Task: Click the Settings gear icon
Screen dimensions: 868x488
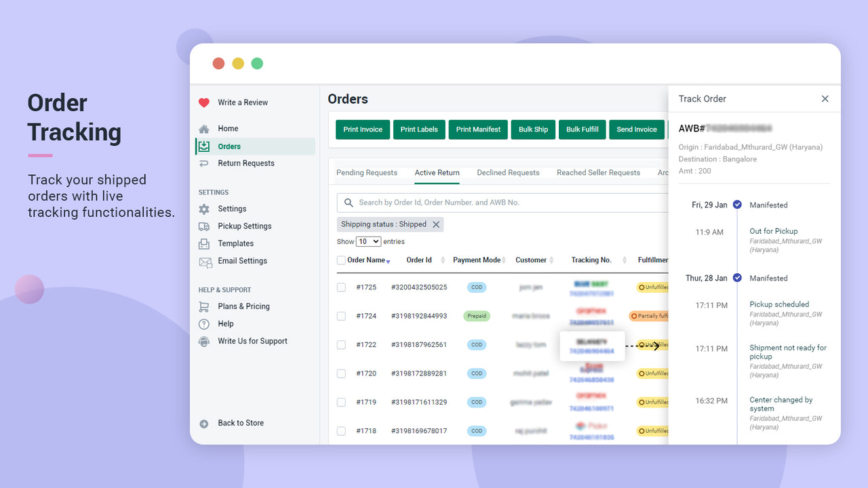Action: point(204,208)
